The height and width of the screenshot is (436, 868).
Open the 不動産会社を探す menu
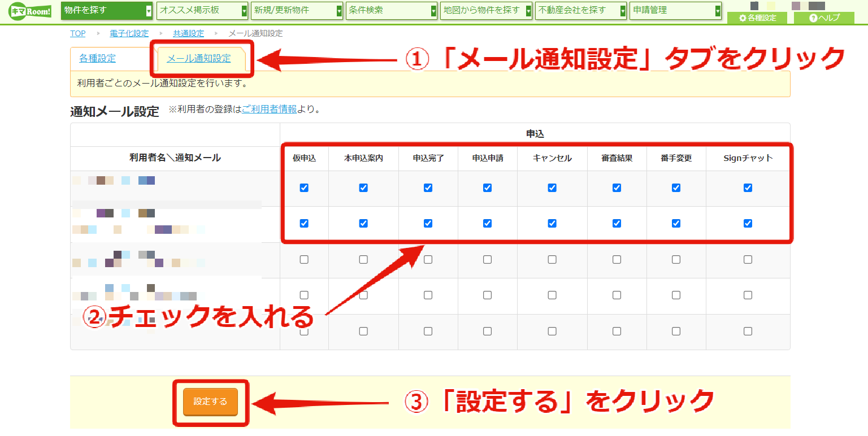click(x=581, y=10)
